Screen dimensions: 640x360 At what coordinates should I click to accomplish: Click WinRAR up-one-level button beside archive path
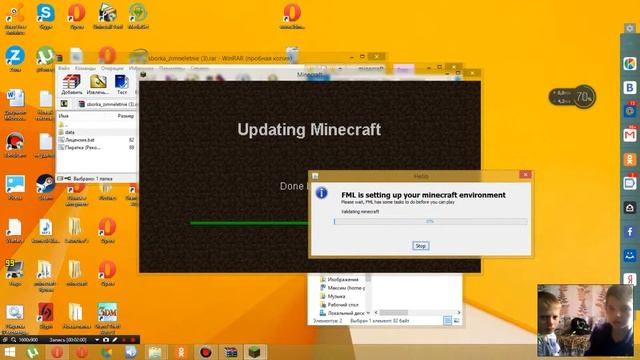[x=64, y=104]
